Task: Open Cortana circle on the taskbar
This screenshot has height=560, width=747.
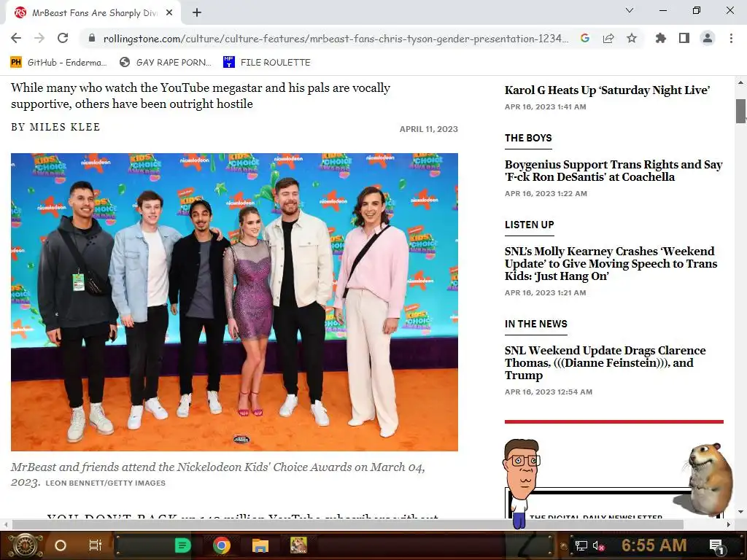Action: (x=61, y=545)
